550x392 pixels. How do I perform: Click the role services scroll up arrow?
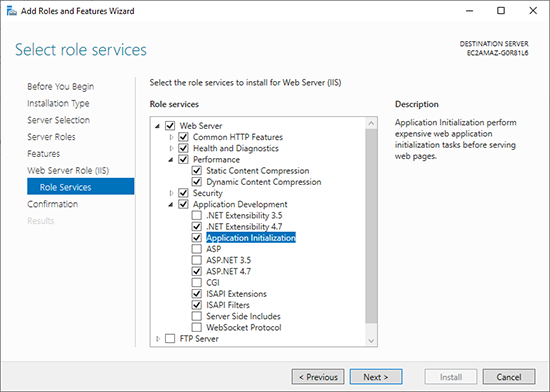click(x=371, y=123)
